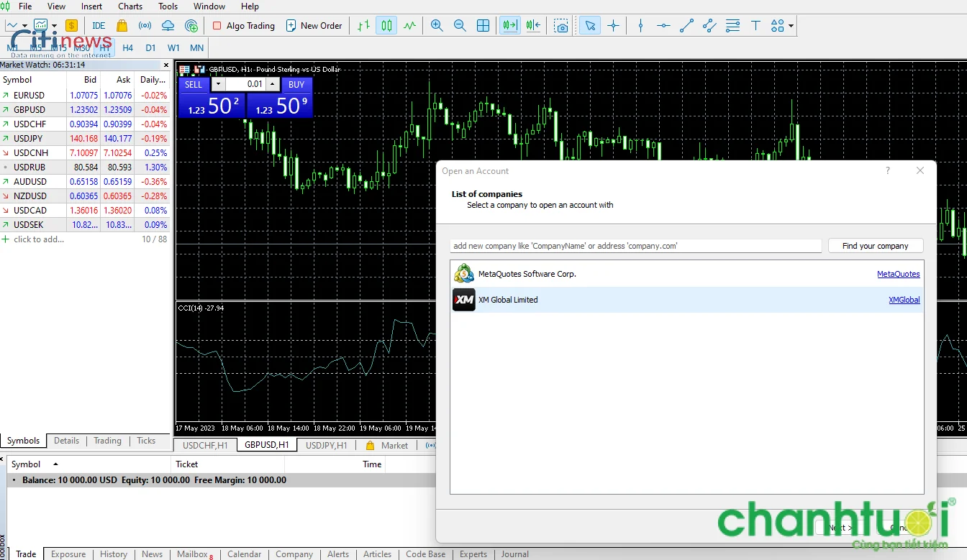Select the cursor arrow tool

[590, 26]
